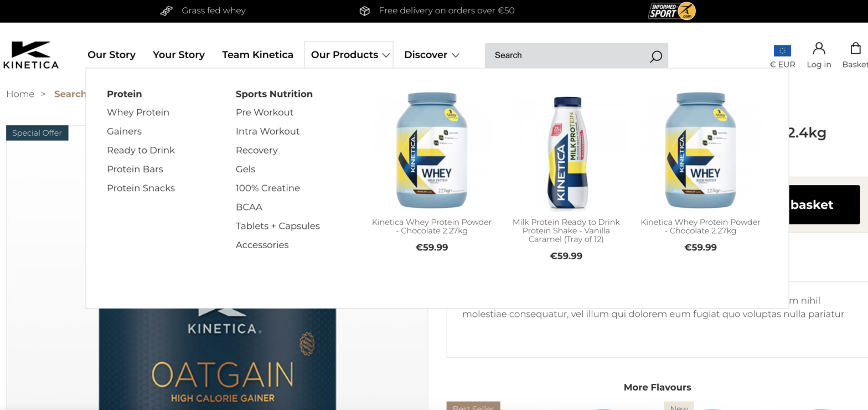Click the search magnifier icon
This screenshot has height=410, width=868.
click(655, 56)
